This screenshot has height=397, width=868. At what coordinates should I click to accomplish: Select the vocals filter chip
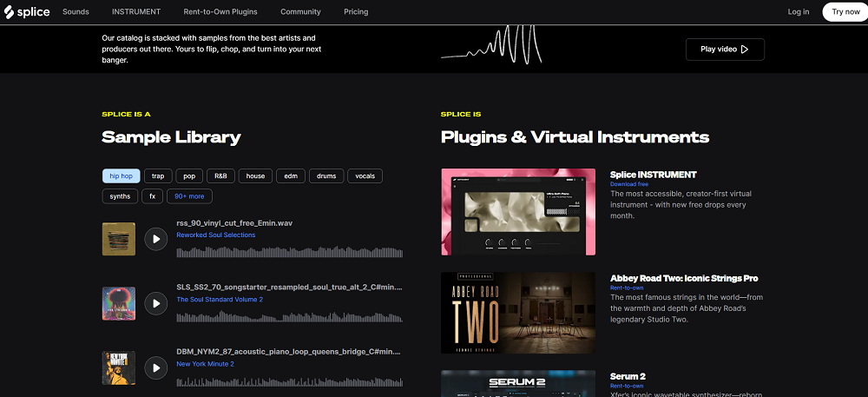(x=365, y=176)
